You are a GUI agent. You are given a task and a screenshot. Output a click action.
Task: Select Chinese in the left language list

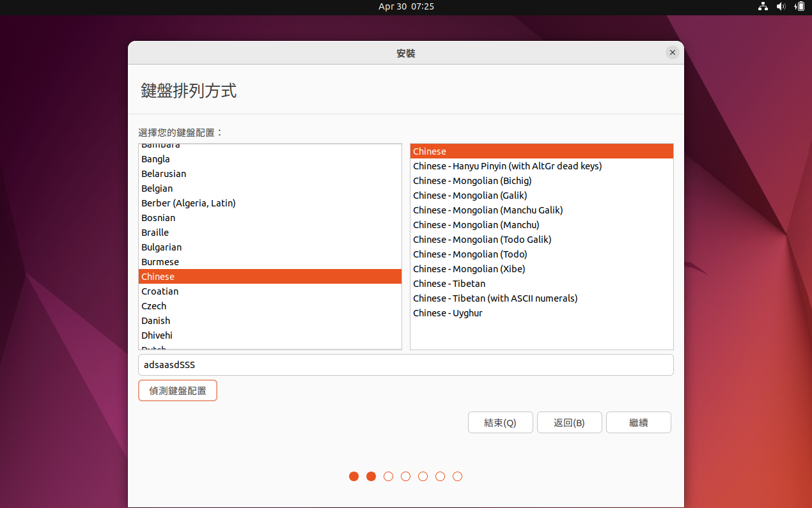pos(270,277)
